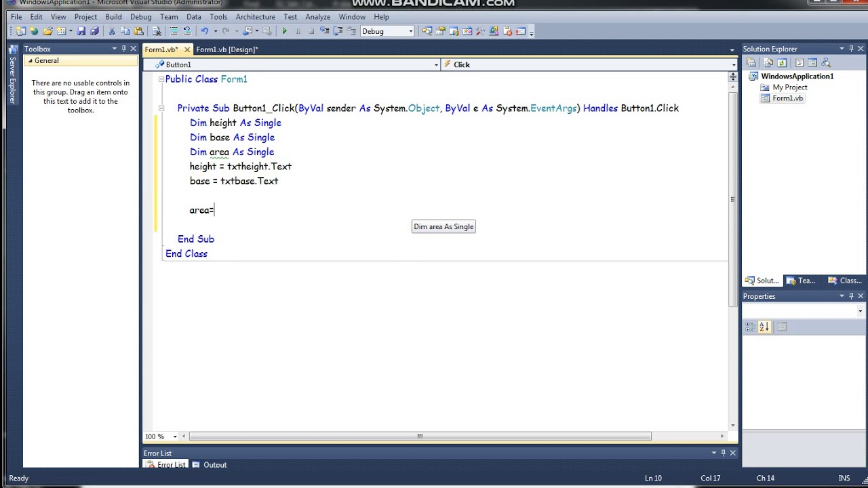
Task: Click the split editor handle above the vertical scrollbar
Action: [x=732, y=77]
